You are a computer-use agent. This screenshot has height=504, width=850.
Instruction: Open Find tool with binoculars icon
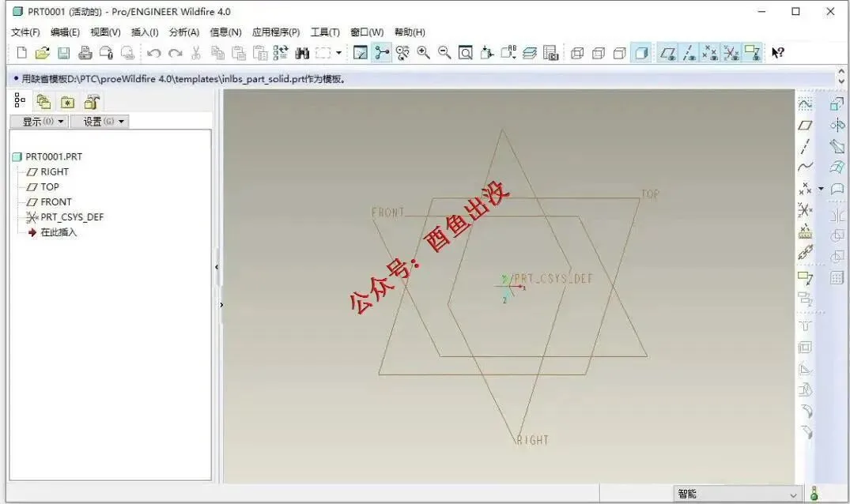pyautogui.click(x=302, y=52)
